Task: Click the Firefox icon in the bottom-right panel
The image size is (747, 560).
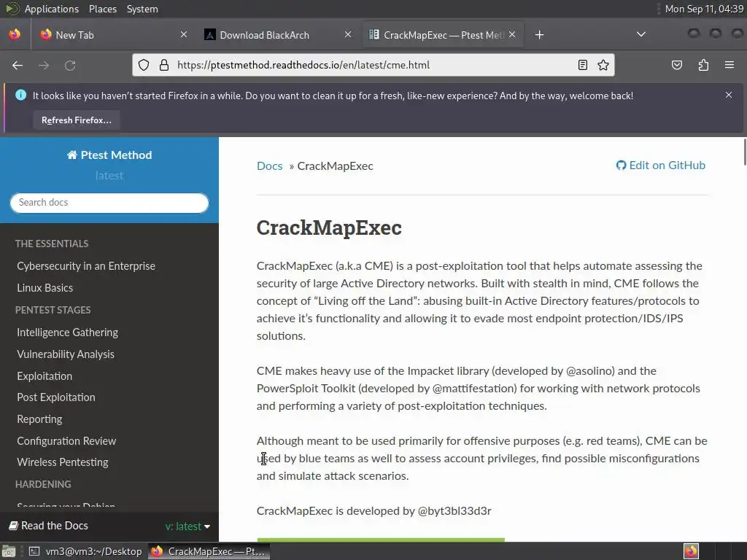Action: point(692,551)
